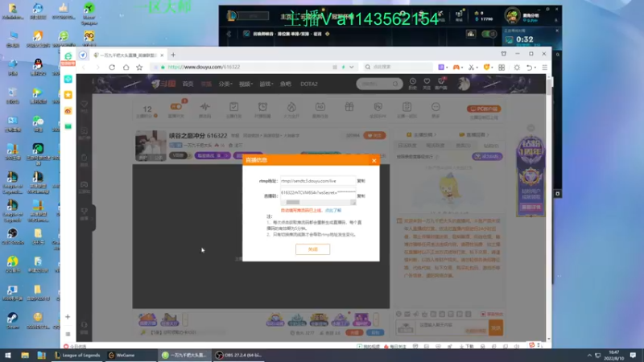Open the browser hamburger menu
Image resolution: width=644 pixels, height=362 pixels.
(545, 68)
